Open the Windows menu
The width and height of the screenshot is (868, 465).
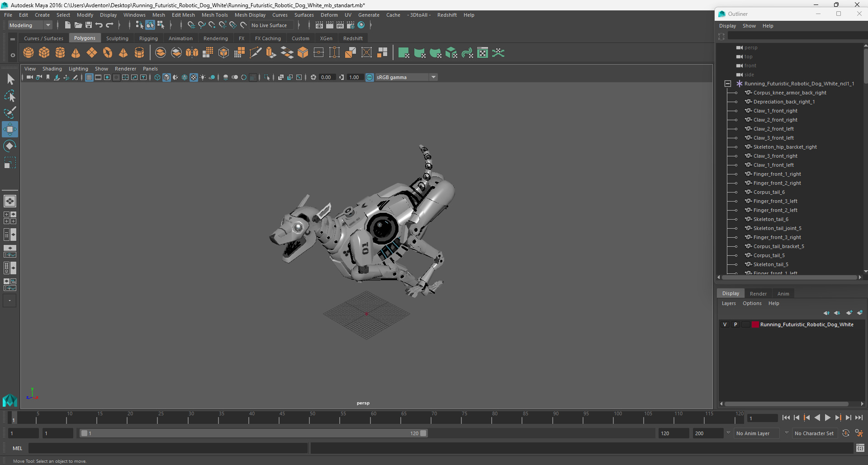point(134,15)
